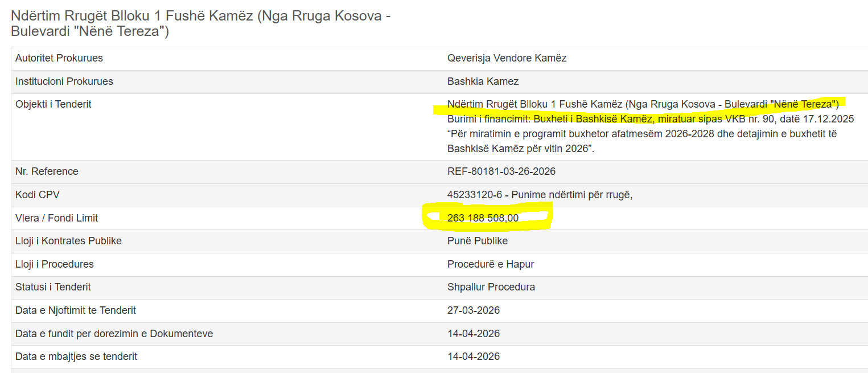868x373 pixels.
Task: Click the 'Punë Publike' contract type value
Action: pos(478,241)
